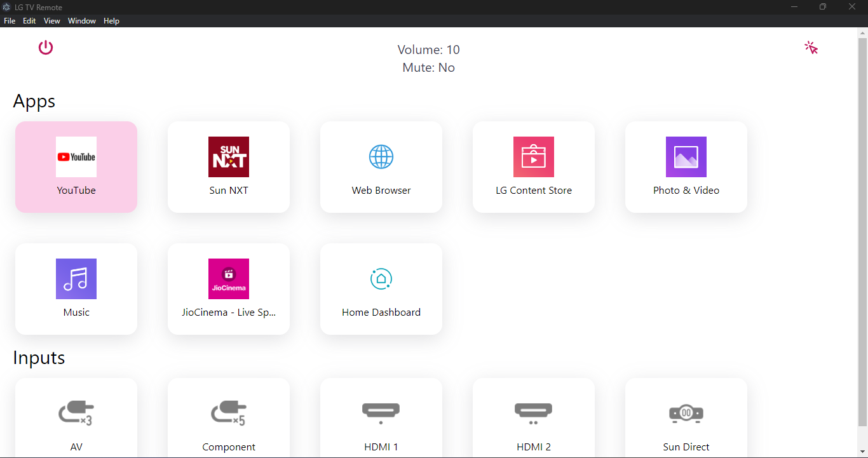868x458 pixels.
Task: Launch the YouTube app icon
Action: pyautogui.click(x=76, y=157)
